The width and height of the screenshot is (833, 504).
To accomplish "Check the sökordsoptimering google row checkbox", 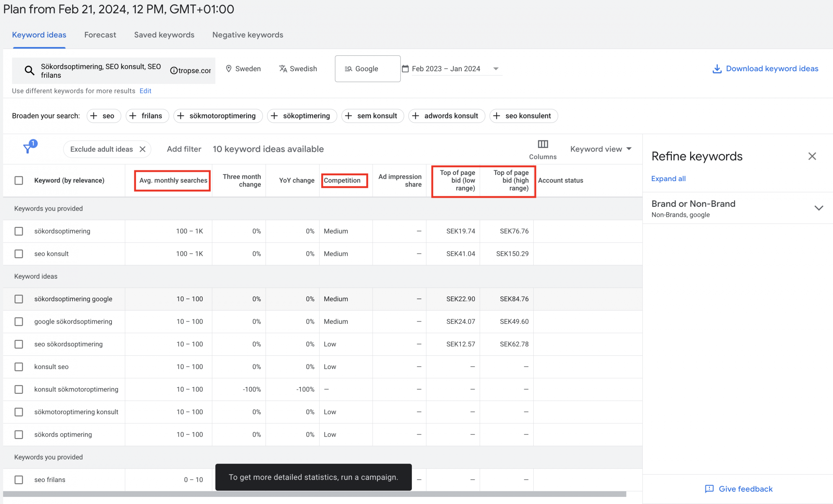I will (19, 299).
